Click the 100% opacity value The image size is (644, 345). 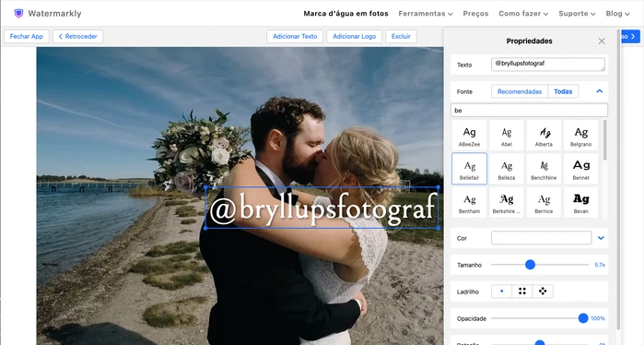[x=598, y=318]
